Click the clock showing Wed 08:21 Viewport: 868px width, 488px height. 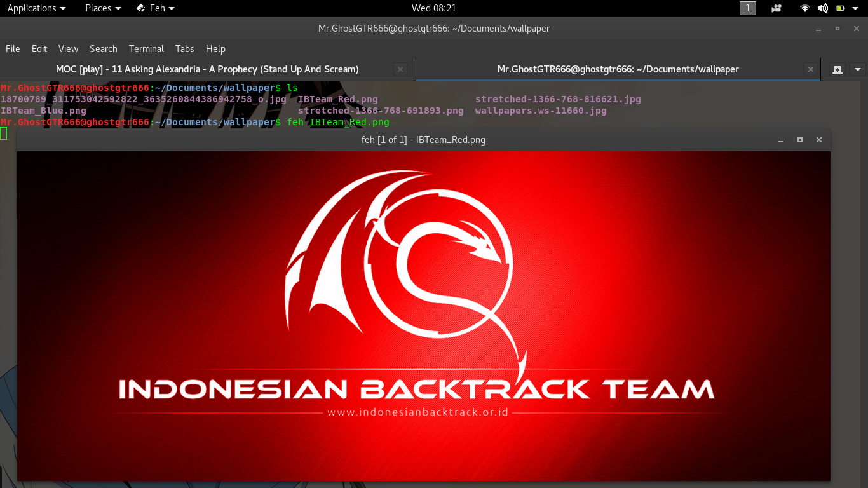coord(434,8)
